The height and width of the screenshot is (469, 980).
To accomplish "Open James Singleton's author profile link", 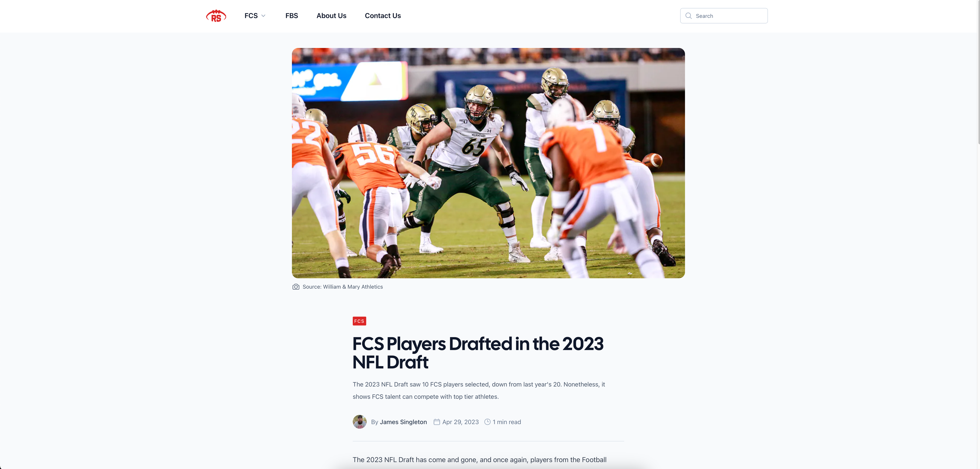I will tap(403, 422).
